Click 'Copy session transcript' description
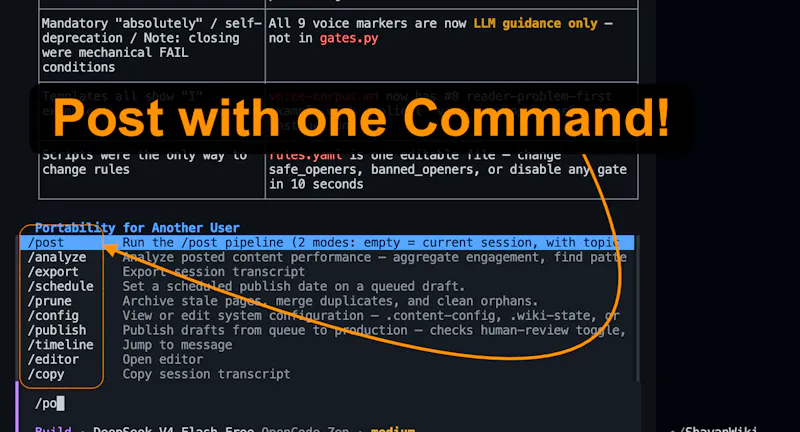This screenshot has width=800, height=432. tap(206, 374)
